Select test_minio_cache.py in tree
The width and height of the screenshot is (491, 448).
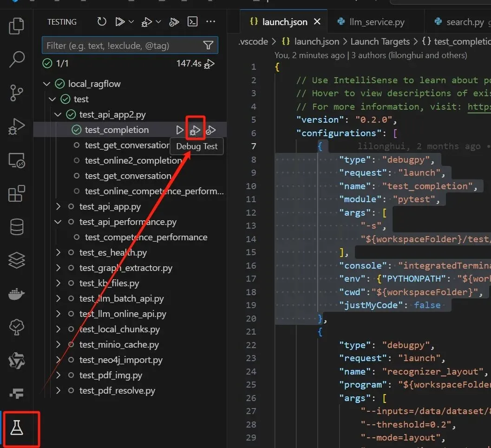click(x=119, y=345)
